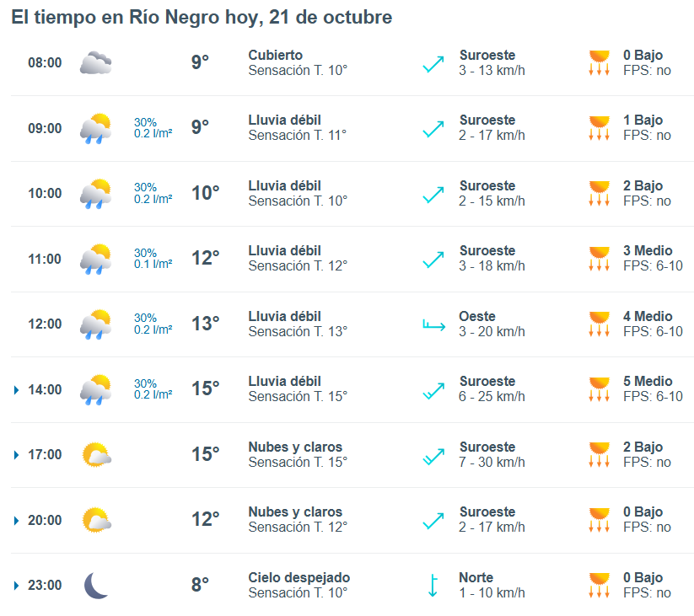This screenshot has height=616, width=694.
Task: Click the overcast cloud icon at 08:00
Action: click(x=95, y=63)
